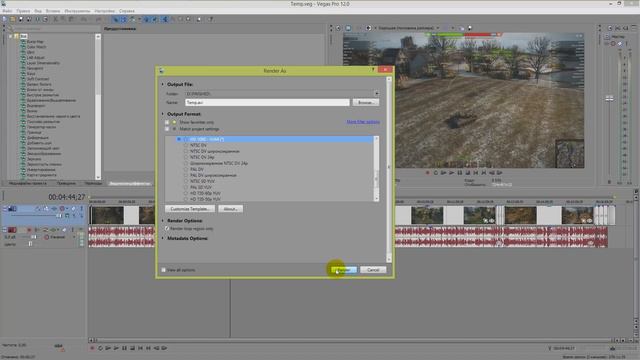Click Play in the timeline transport bar
640x360 pixels.
coord(116,348)
